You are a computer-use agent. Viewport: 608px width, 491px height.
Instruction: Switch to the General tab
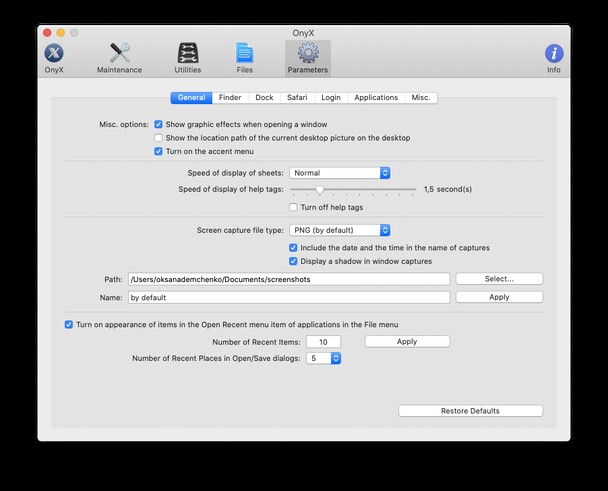click(191, 98)
